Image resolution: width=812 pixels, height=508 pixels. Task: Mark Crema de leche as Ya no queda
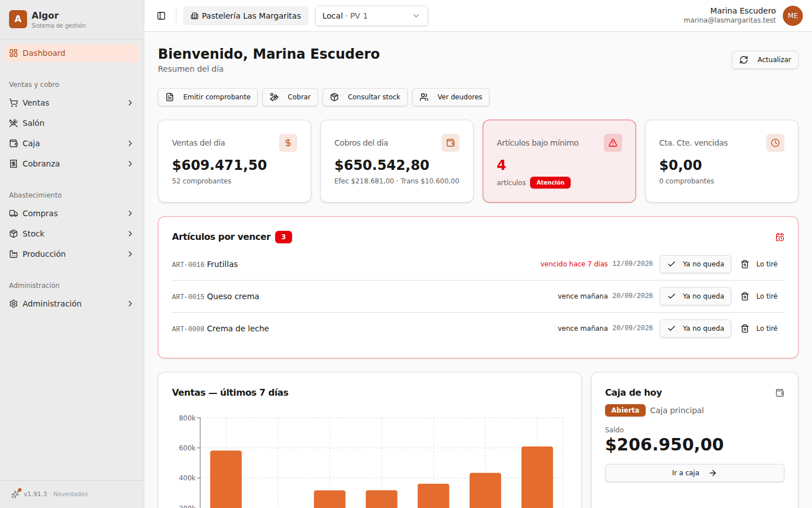point(696,329)
